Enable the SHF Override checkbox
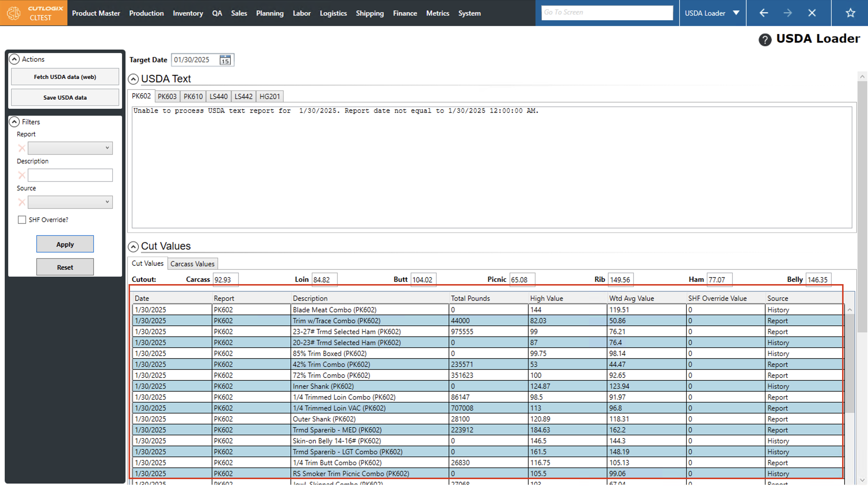 pyautogui.click(x=22, y=219)
